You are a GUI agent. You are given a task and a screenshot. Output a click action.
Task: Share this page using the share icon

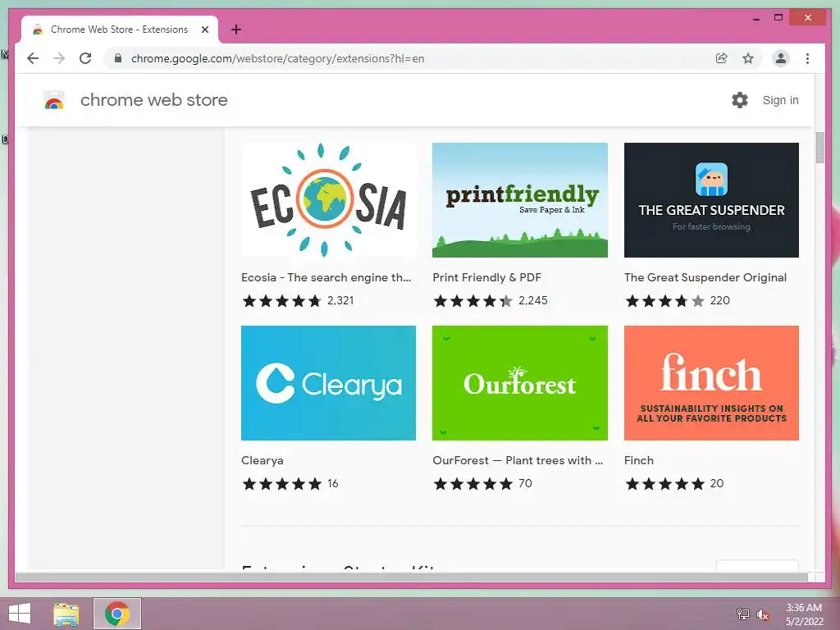tap(722, 58)
